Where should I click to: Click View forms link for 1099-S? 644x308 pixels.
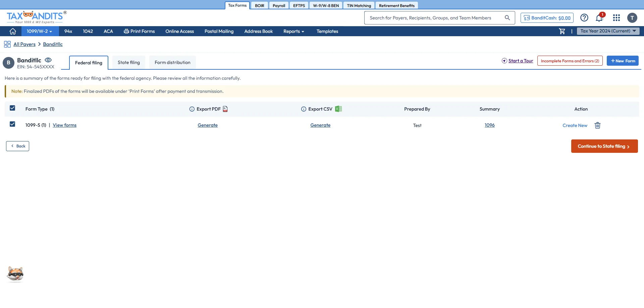(x=64, y=125)
